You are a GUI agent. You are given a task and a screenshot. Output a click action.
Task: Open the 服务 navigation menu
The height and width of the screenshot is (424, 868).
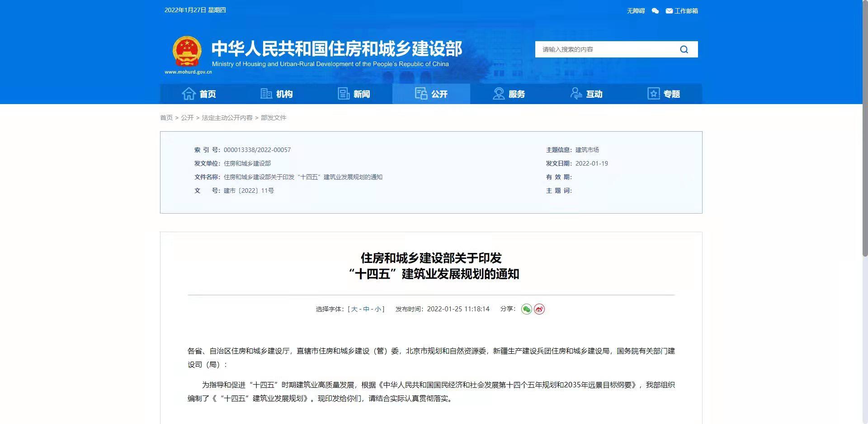coord(509,94)
